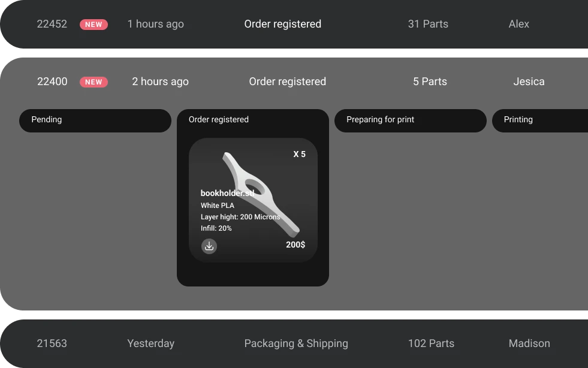This screenshot has width=588, height=368.
Task: Click the NEW badge on order 22452
Action: (94, 25)
